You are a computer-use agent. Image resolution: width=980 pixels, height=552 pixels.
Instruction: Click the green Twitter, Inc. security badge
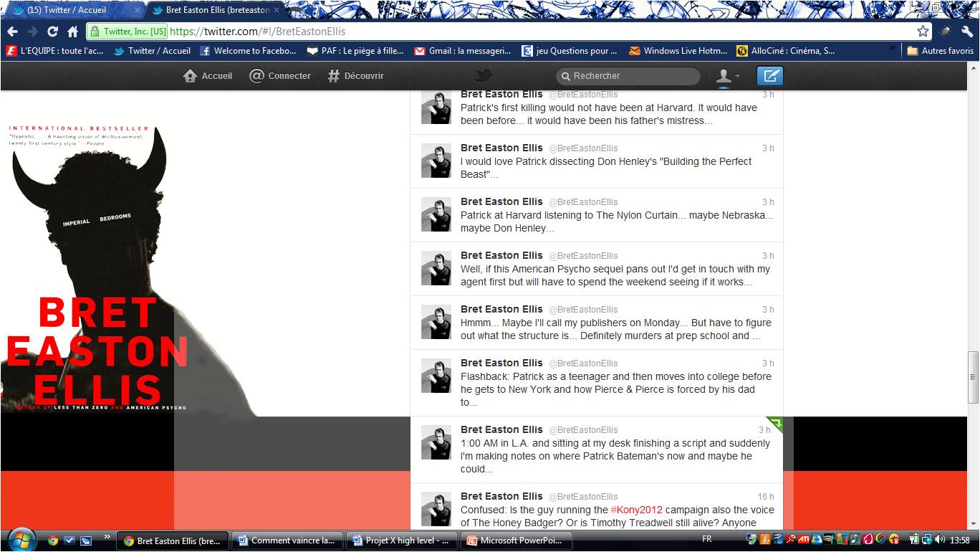pos(128,32)
